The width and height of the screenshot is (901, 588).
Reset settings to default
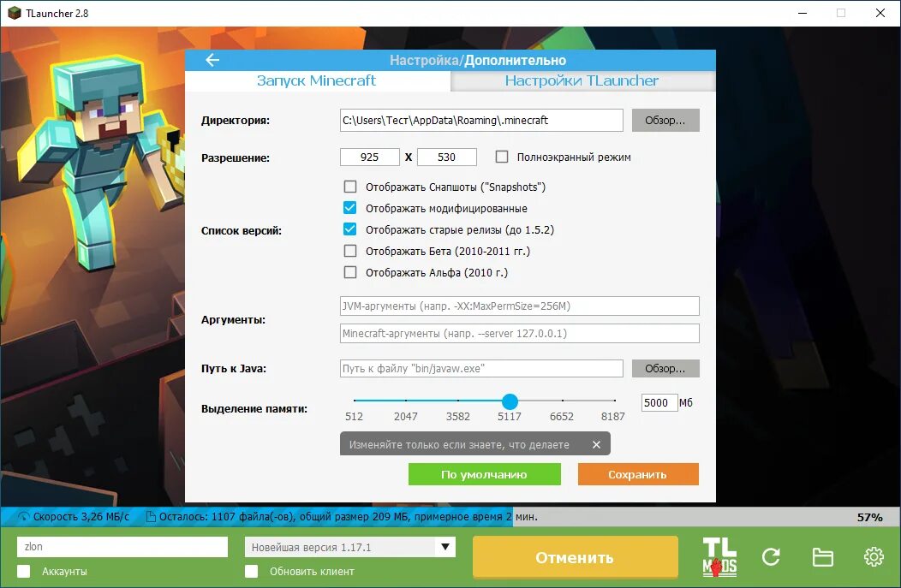(485, 475)
